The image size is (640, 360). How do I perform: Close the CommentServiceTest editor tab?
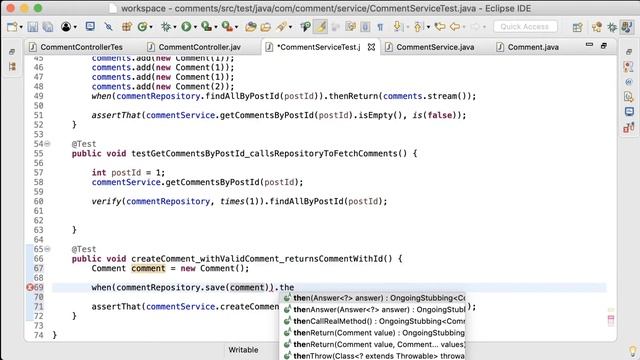pyautogui.click(x=371, y=47)
